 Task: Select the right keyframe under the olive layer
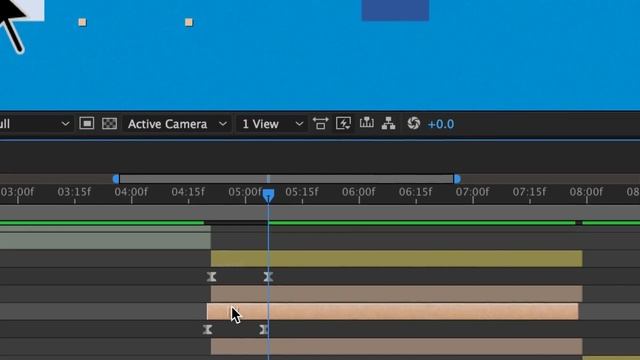click(268, 277)
